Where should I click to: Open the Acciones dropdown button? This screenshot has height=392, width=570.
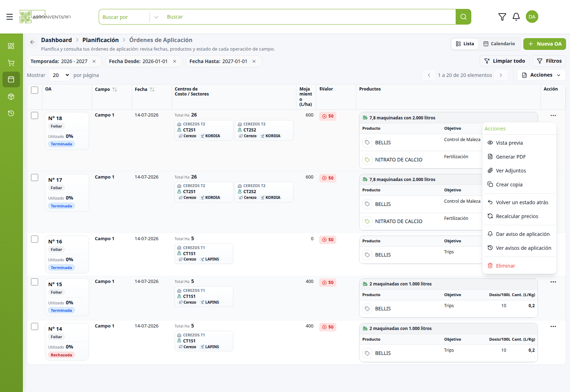[541, 75]
